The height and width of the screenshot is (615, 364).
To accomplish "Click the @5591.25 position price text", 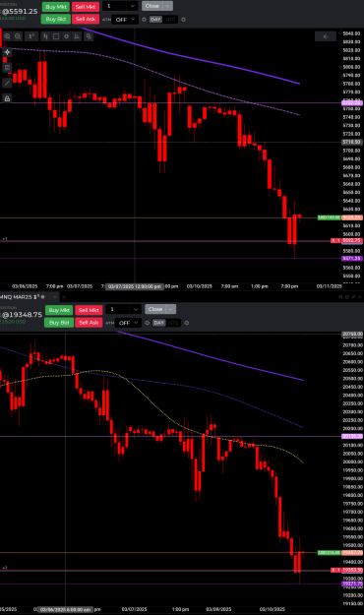I will pyautogui.click(x=20, y=12).
